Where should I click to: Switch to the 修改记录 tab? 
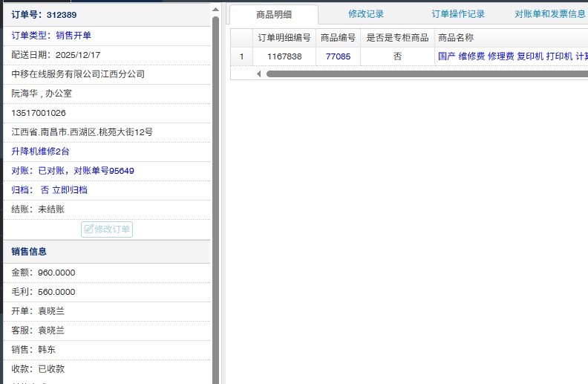366,14
